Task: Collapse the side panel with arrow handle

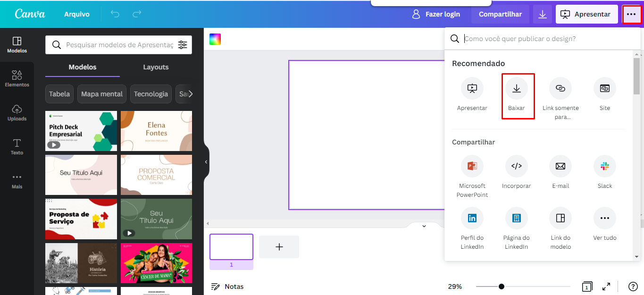Action: pyautogui.click(x=206, y=162)
